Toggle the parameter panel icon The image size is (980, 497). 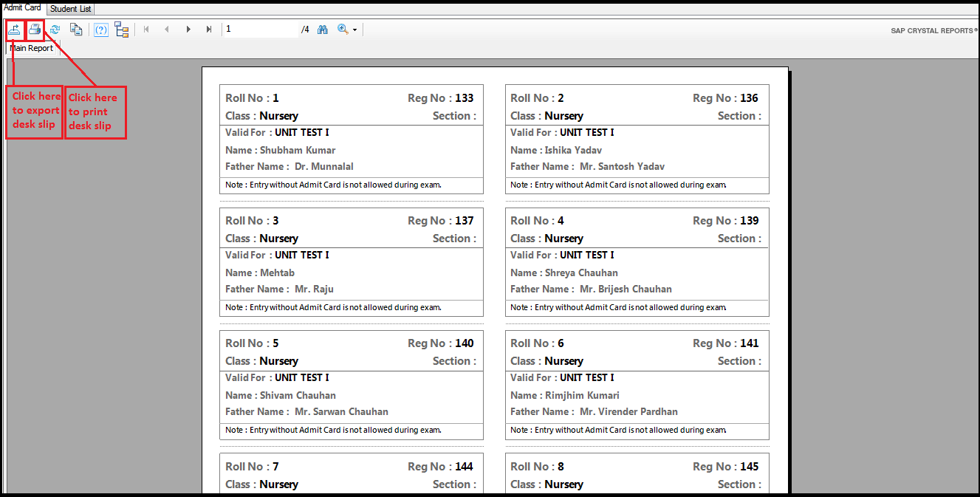[x=101, y=30]
